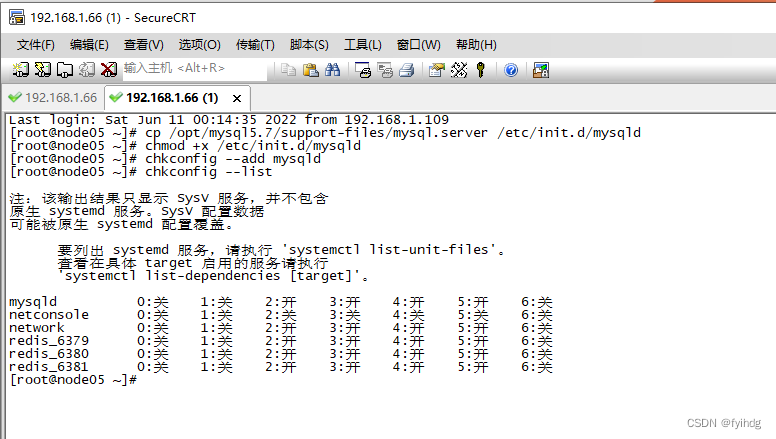Screen dimensions: 776x439
Task: Click the 输入主机 <Alt+R> host field
Action: click(x=194, y=68)
